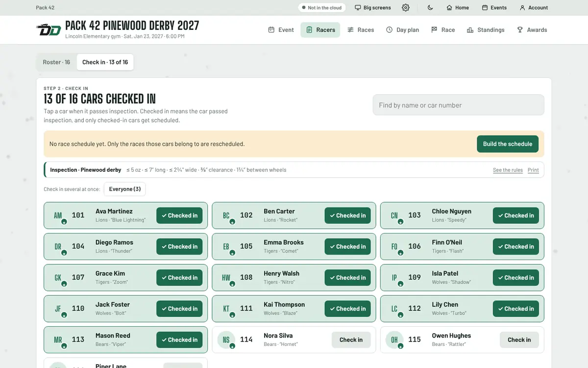Click Ben Carter's BC avatar

(226, 215)
